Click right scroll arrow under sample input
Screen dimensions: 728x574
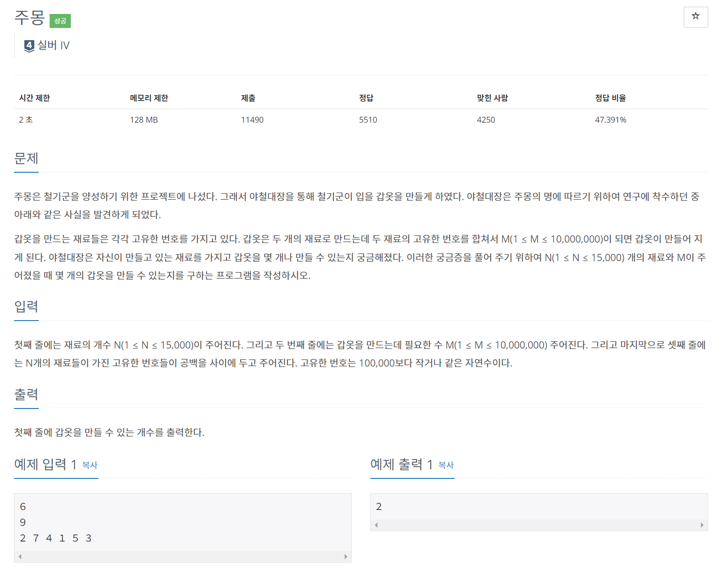346,556
